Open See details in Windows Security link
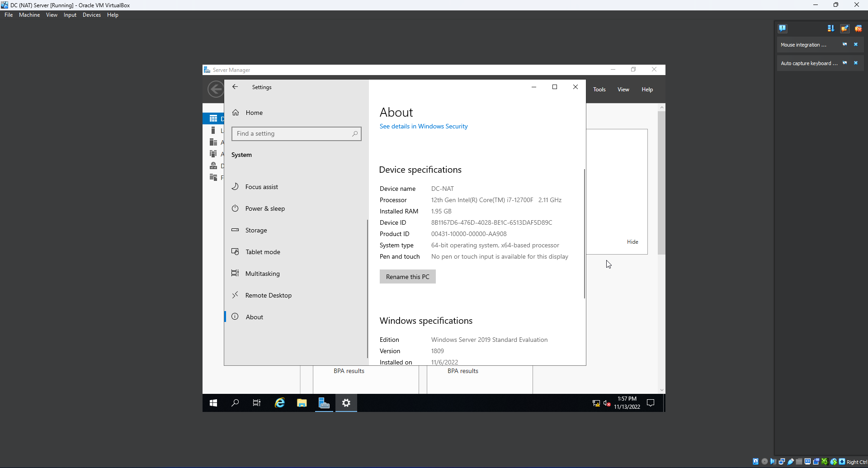 pyautogui.click(x=424, y=126)
